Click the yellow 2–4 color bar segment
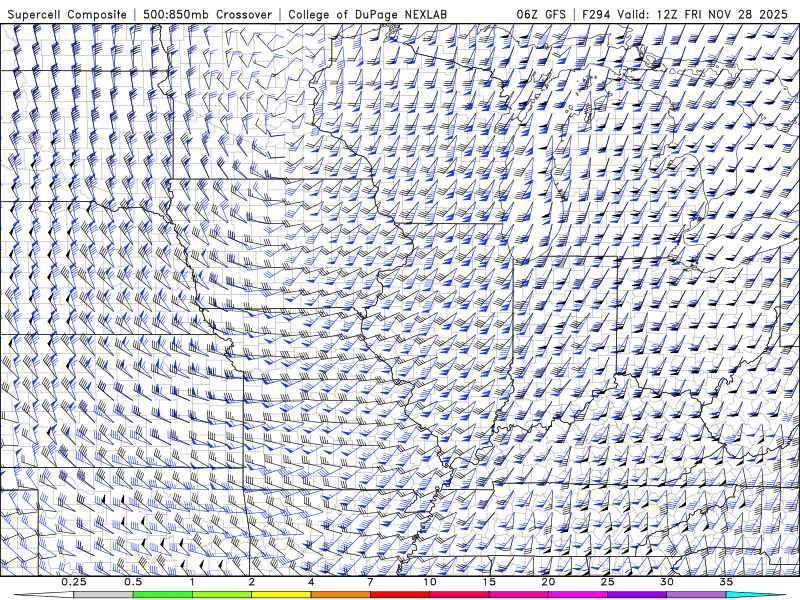The image size is (800, 600). [281, 594]
